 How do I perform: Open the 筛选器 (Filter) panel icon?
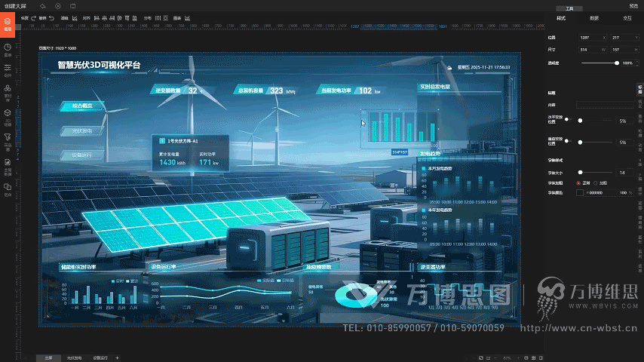pyautogui.click(x=8, y=138)
